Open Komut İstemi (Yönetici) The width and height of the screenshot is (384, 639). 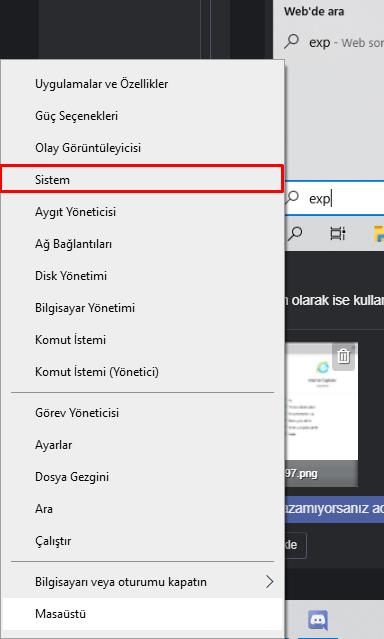[x=142, y=372]
